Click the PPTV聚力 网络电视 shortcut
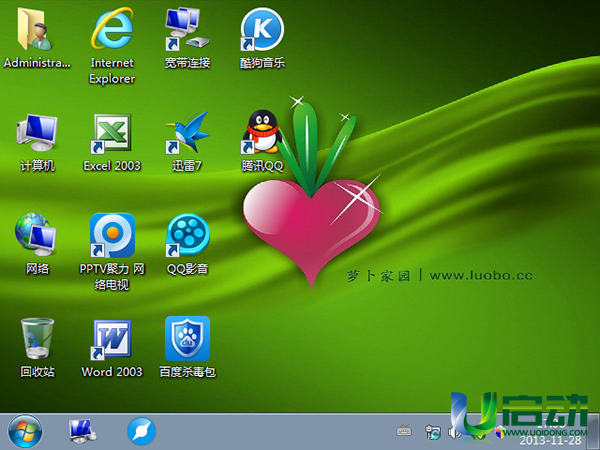 [112, 236]
